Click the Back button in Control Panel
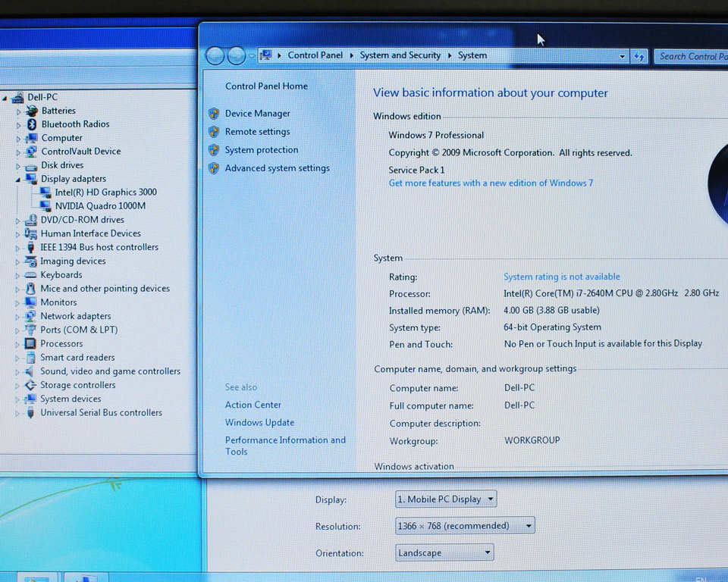The image size is (728, 582). [x=215, y=55]
